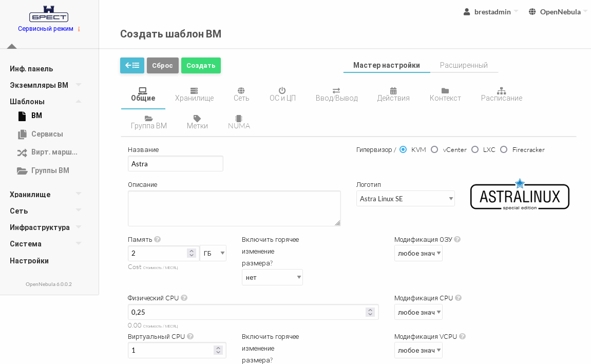Open the Context folder tab icon
591x364 pixels.
pos(445,91)
